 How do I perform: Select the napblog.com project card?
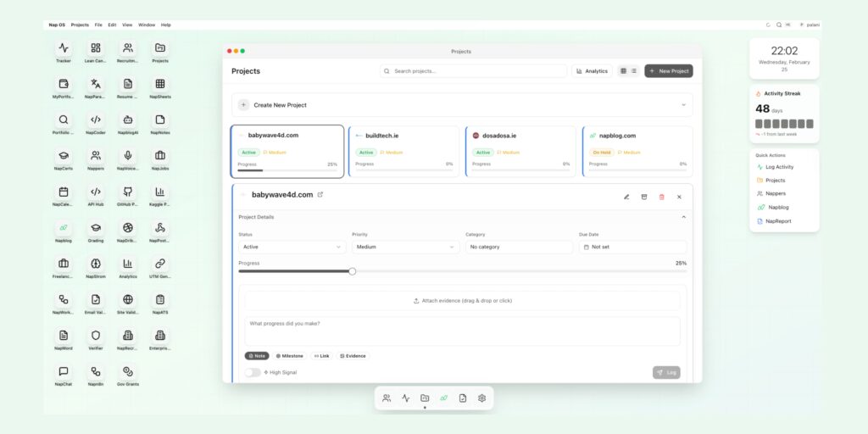(637, 151)
